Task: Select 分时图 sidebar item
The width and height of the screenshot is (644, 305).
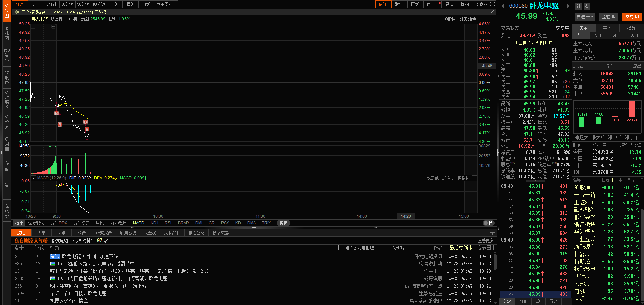Action: [x=7, y=11]
